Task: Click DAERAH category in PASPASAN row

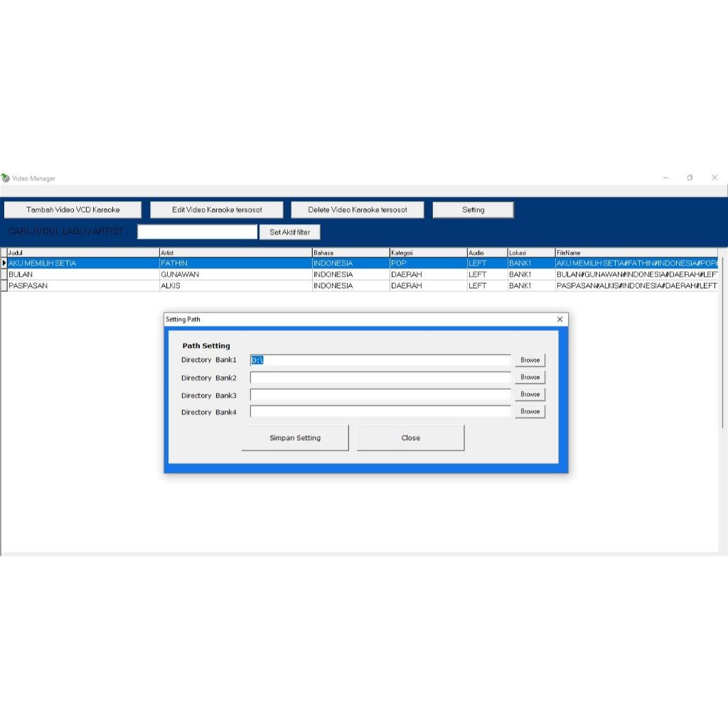Action: (428, 286)
